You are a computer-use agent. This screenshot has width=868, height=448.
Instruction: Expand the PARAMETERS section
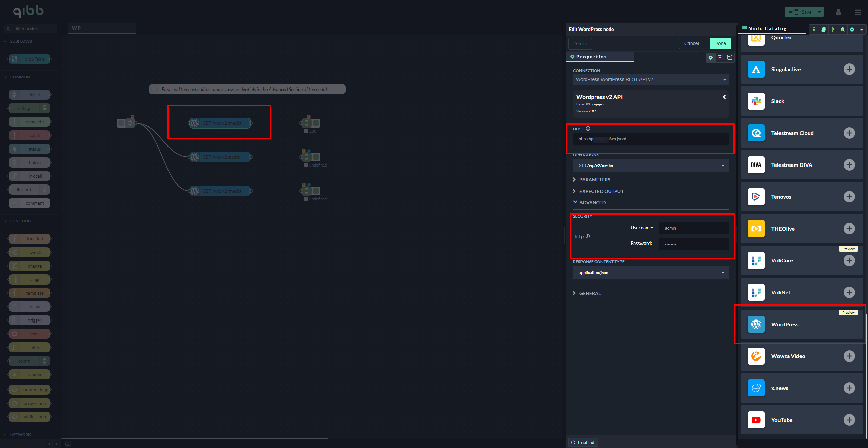click(x=594, y=180)
